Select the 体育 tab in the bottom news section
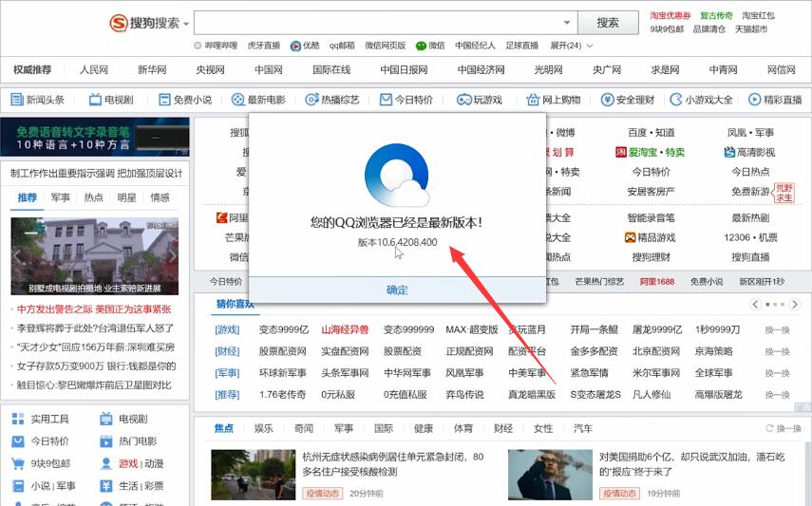812x506 pixels. click(x=463, y=428)
